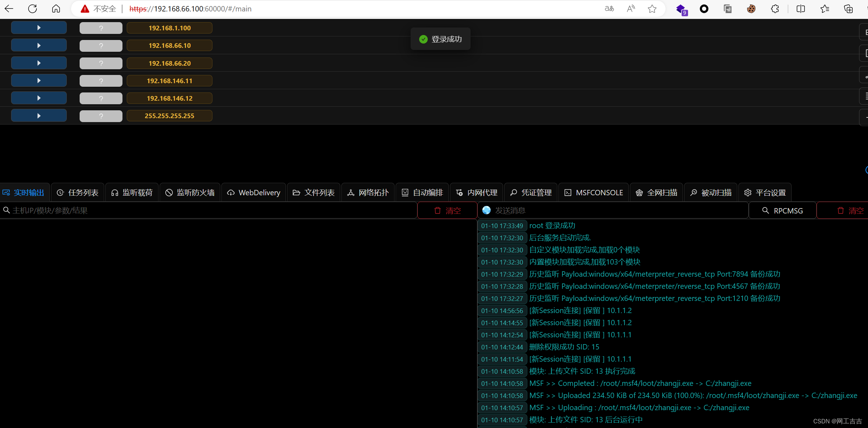Viewport: 868px width, 428px height.
Task: Open the 网络拓扑 network topology view
Action: [x=368, y=192]
